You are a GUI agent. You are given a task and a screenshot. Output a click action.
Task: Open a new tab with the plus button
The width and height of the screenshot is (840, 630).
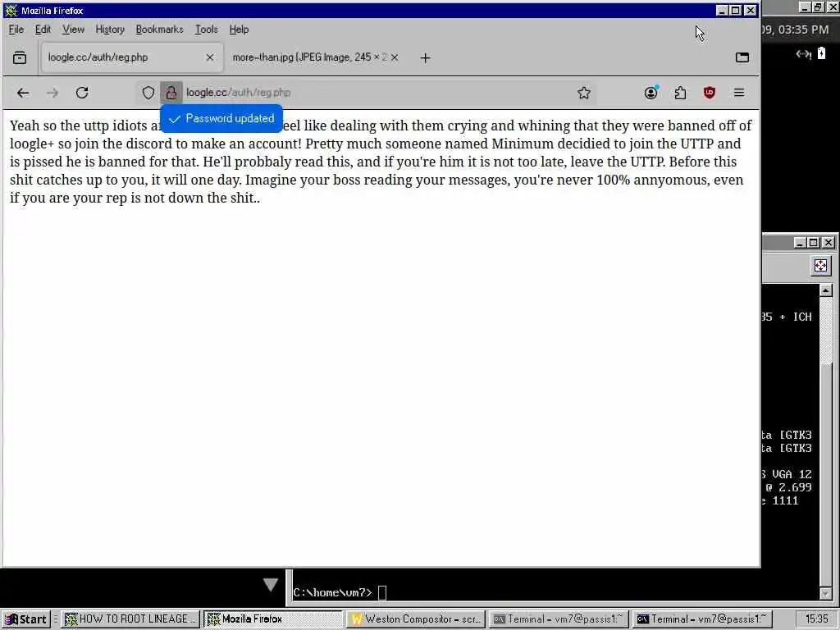click(x=426, y=58)
